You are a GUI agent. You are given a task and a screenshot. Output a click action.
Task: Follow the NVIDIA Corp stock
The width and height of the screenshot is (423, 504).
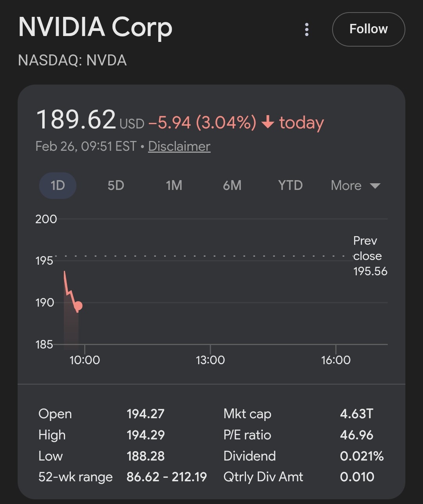(x=368, y=29)
